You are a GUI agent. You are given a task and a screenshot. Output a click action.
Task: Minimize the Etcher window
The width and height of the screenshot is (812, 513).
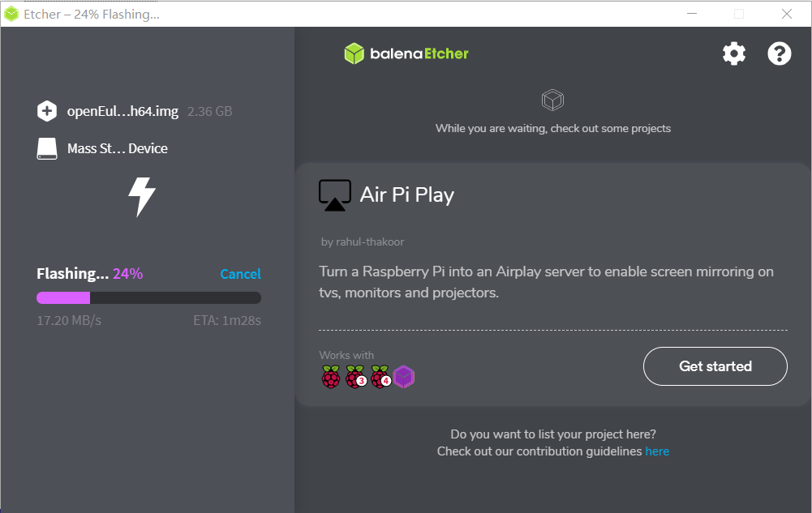coord(692,14)
